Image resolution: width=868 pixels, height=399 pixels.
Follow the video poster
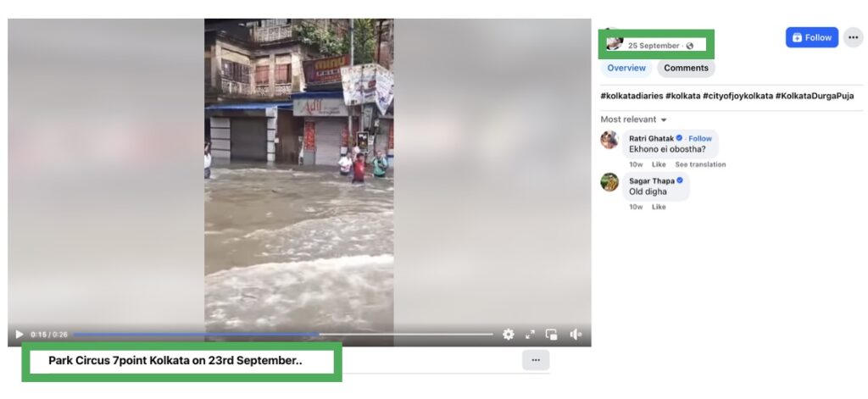(x=811, y=37)
